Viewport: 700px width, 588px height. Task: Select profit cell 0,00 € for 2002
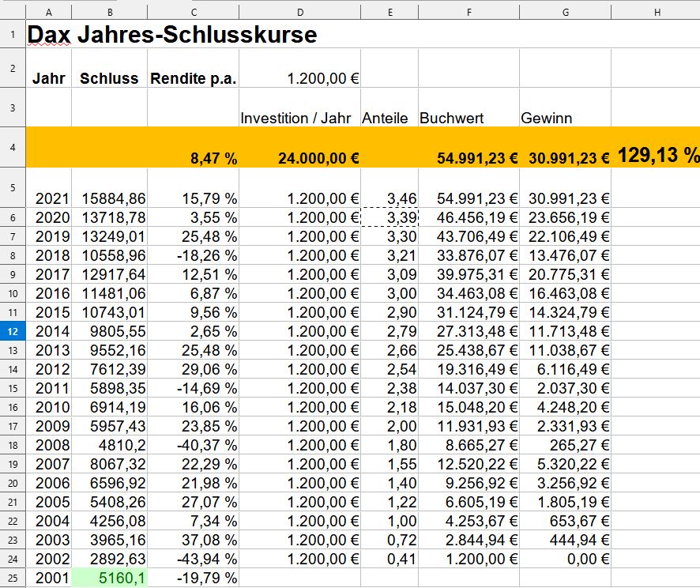[565, 559]
